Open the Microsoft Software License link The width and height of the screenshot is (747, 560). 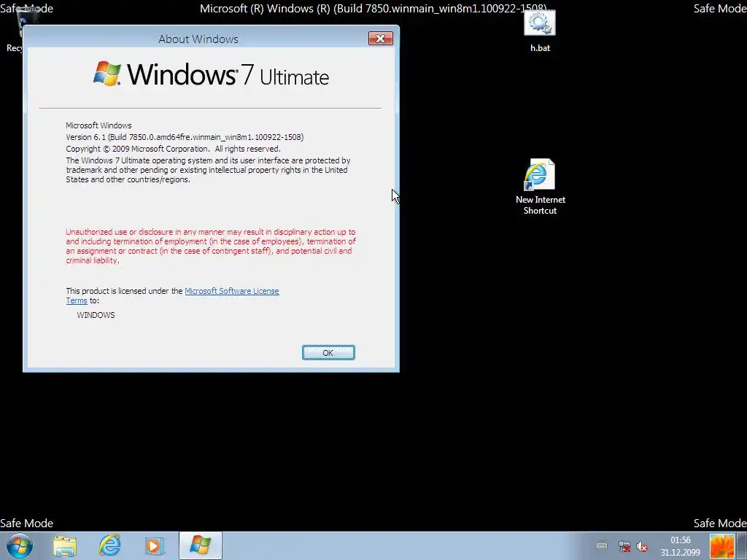[231, 291]
